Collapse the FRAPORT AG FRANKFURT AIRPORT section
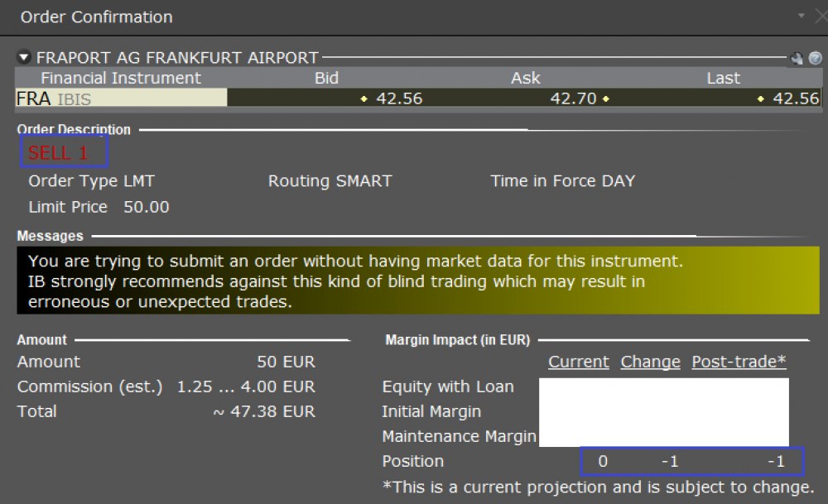Viewport: 828px width, 504px height. [24, 56]
